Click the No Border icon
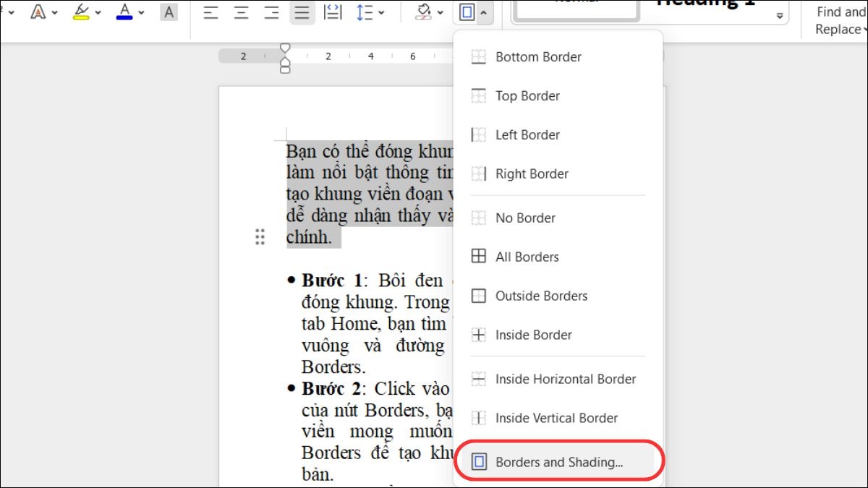The image size is (868, 488). (x=479, y=218)
